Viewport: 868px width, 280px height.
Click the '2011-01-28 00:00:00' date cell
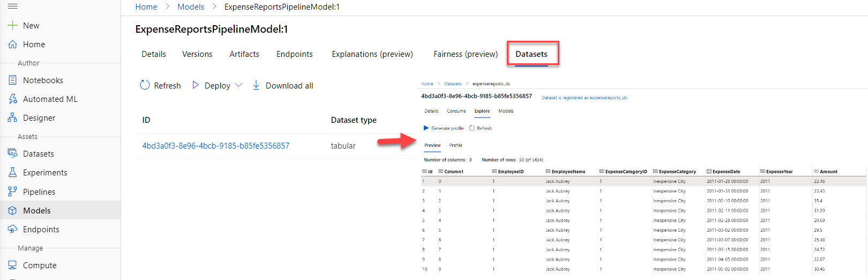pos(727,181)
